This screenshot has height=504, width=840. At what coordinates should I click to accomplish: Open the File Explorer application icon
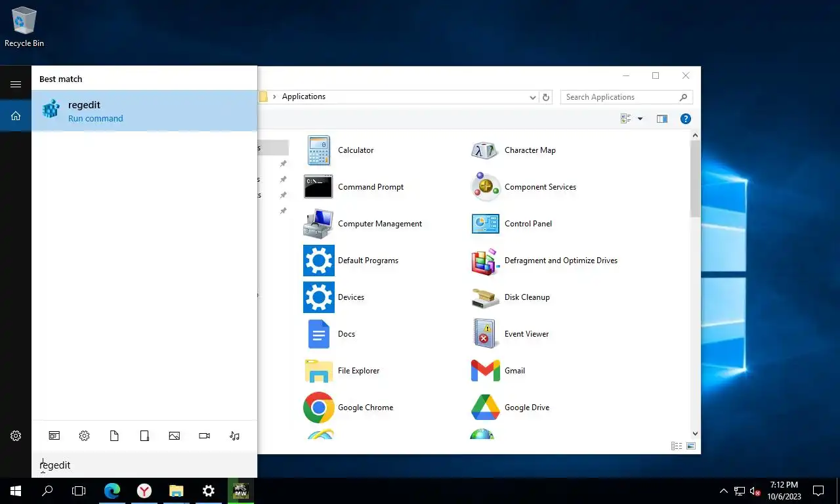pyautogui.click(x=319, y=371)
